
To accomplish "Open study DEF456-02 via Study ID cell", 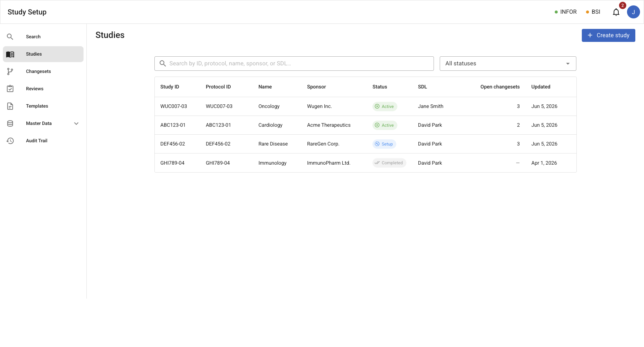I will click(172, 144).
